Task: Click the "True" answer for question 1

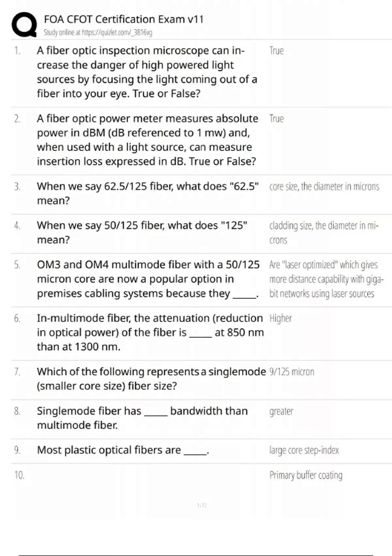Action: click(276, 51)
